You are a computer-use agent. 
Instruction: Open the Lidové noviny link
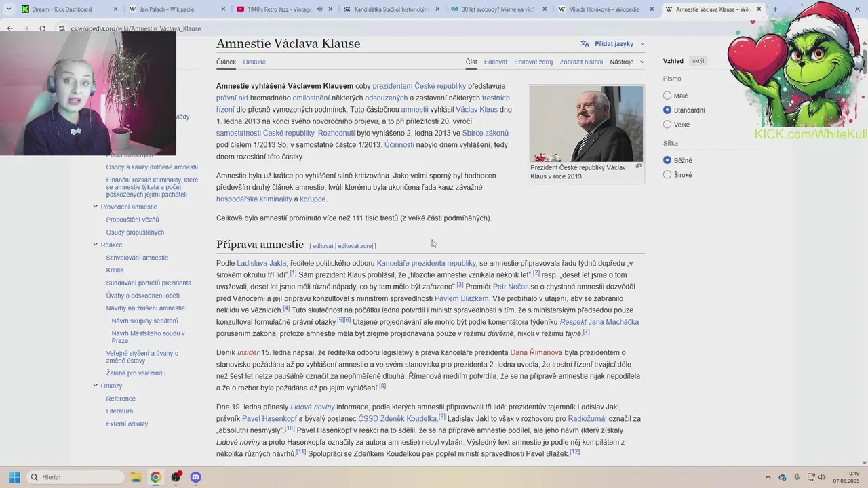click(x=313, y=407)
